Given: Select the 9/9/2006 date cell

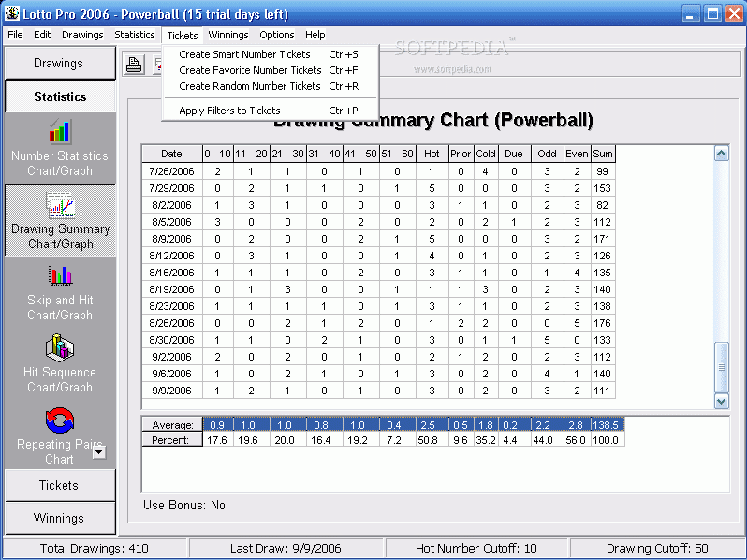Looking at the screenshot, I should (172, 391).
